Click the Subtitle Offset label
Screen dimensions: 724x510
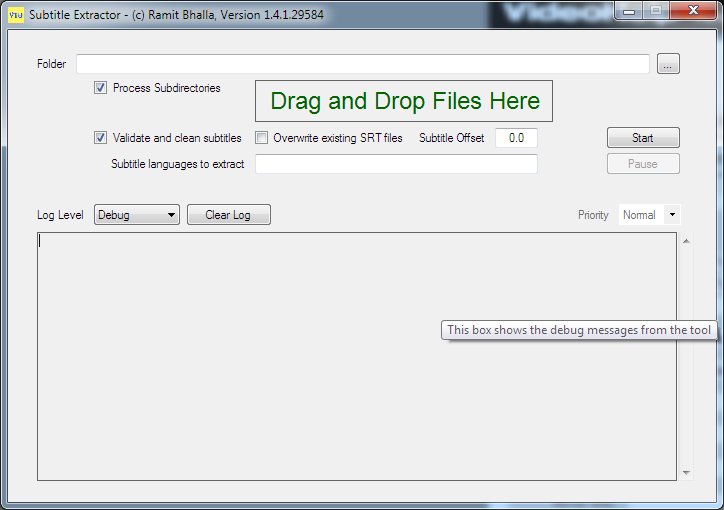tap(452, 138)
